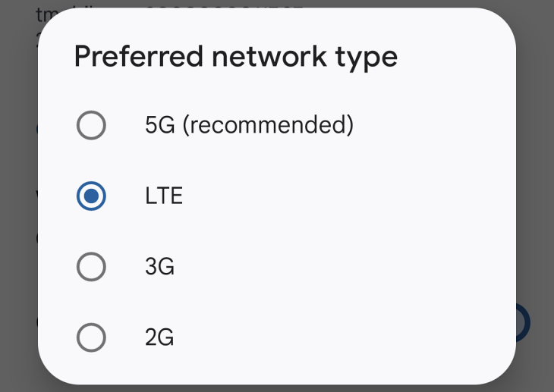Choose the 3G radio button
The image size is (554, 392).
pos(91,266)
